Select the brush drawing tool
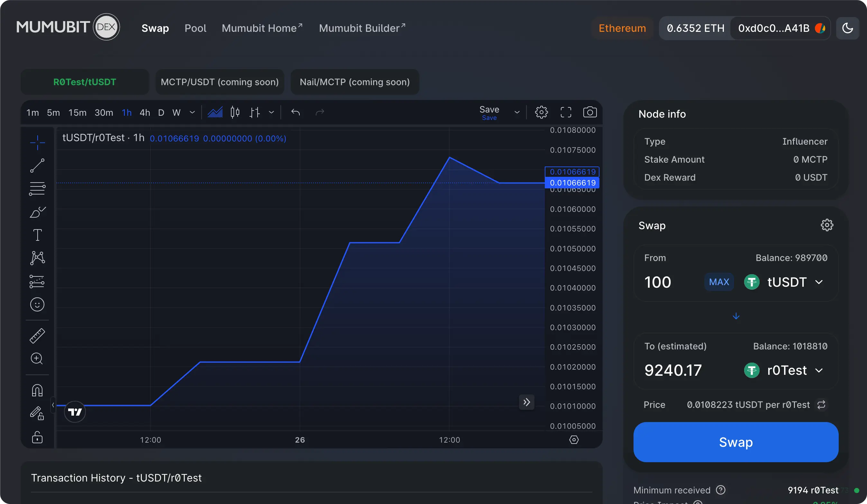 [37, 212]
